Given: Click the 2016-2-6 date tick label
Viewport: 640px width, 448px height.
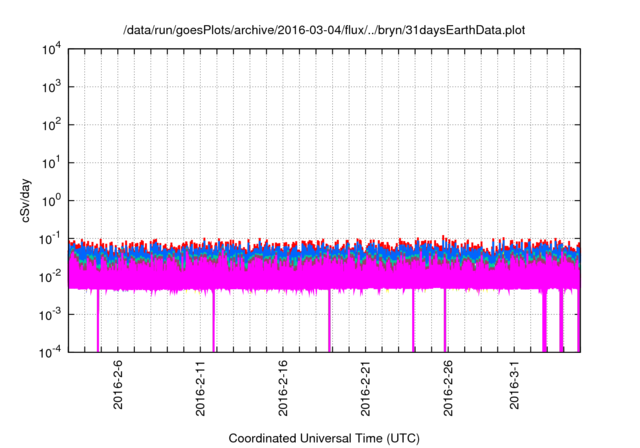Looking at the screenshot, I should click(118, 384).
